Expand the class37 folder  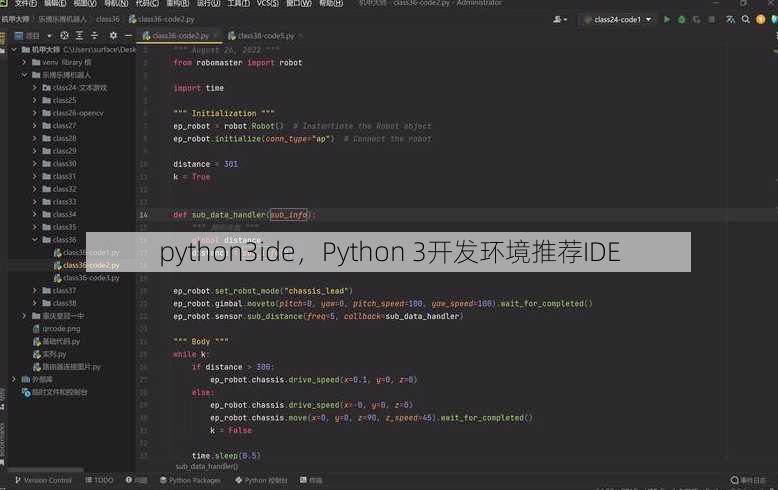click(x=34, y=290)
